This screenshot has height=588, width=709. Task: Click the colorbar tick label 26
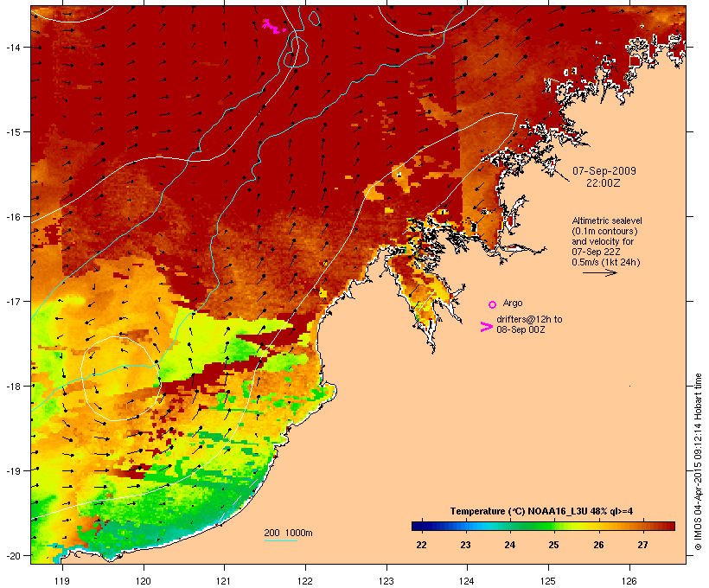point(598,545)
